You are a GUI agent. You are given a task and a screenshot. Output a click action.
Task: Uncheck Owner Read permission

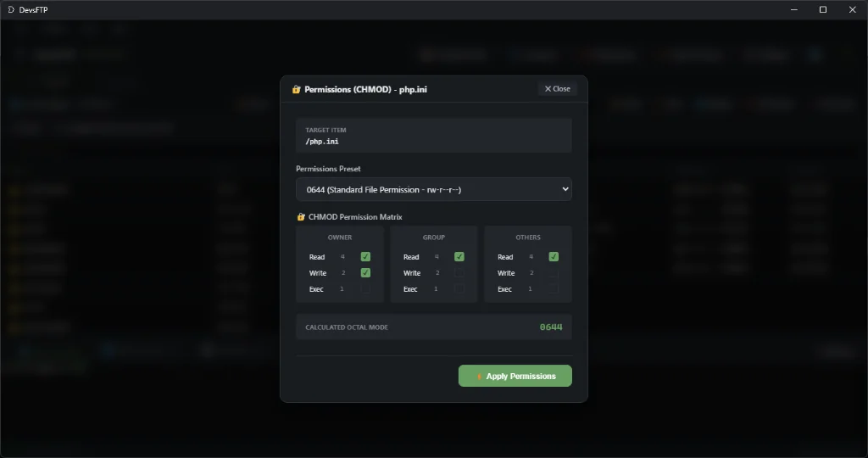[x=365, y=256]
